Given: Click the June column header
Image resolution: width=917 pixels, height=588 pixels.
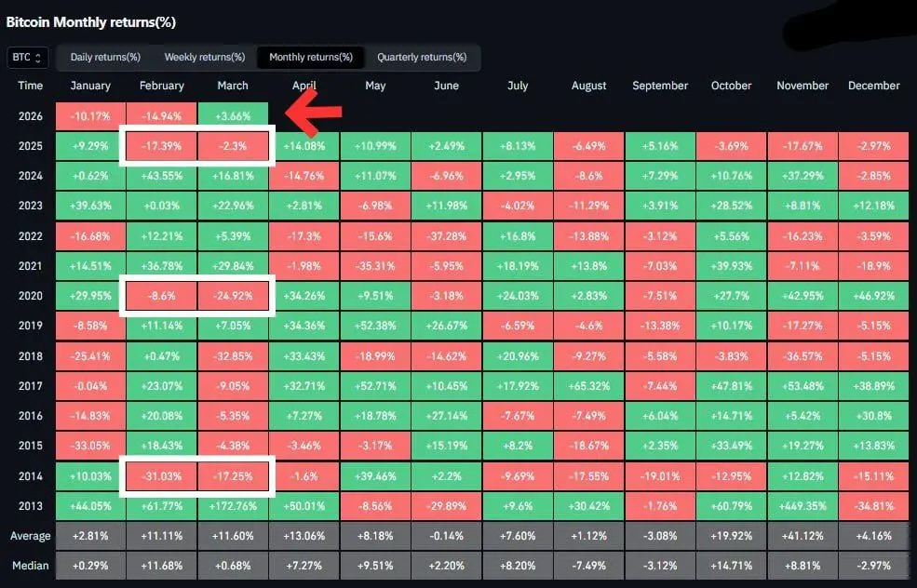Looking at the screenshot, I should coord(446,86).
